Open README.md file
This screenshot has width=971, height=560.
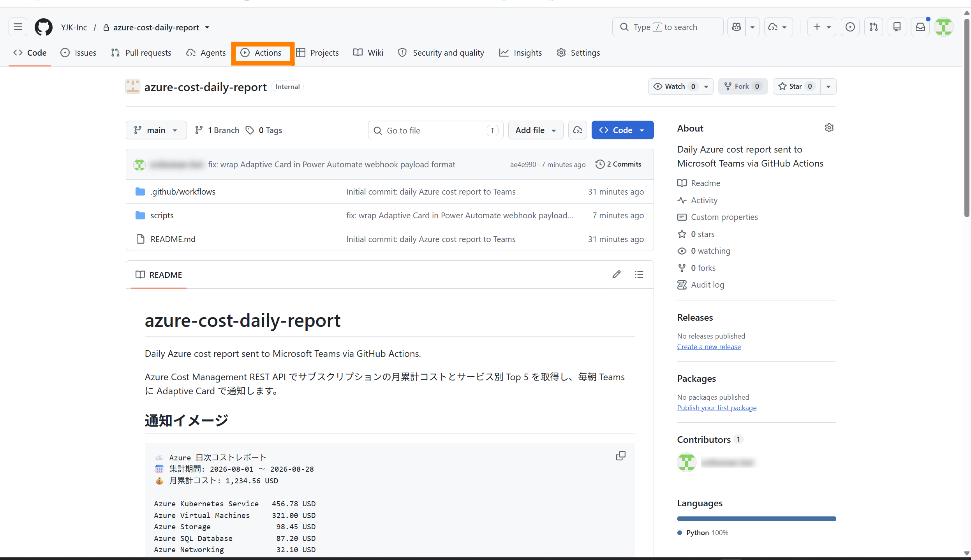(x=173, y=239)
